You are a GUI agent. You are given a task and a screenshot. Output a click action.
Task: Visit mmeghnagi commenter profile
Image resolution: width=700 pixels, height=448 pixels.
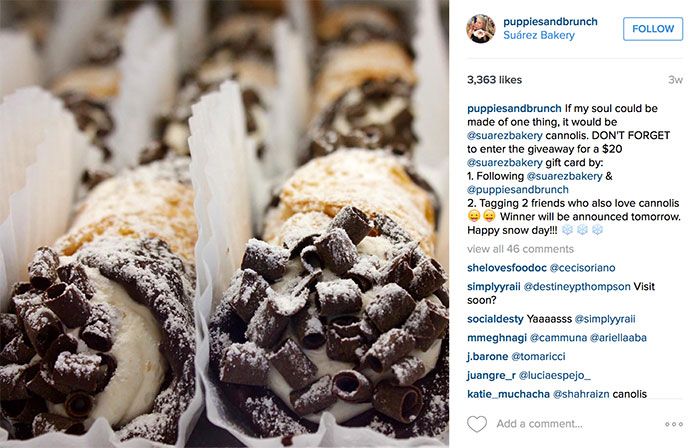click(x=497, y=338)
